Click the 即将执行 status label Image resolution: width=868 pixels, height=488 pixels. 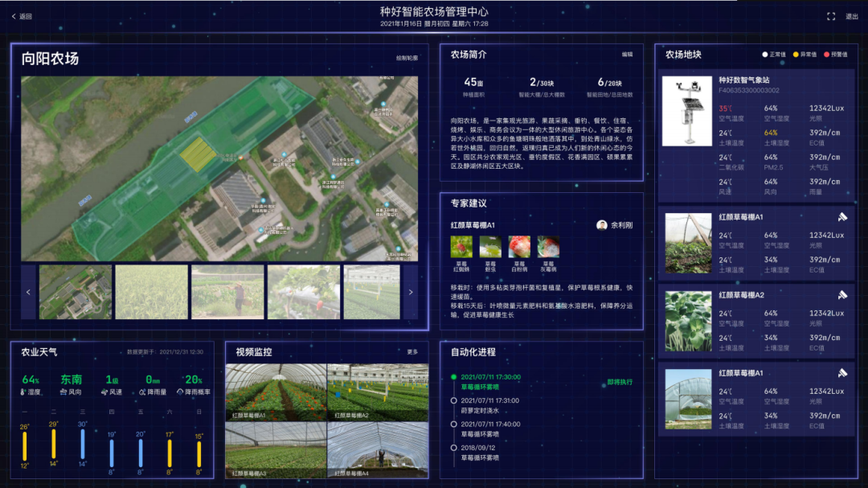(x=620, y=382)
